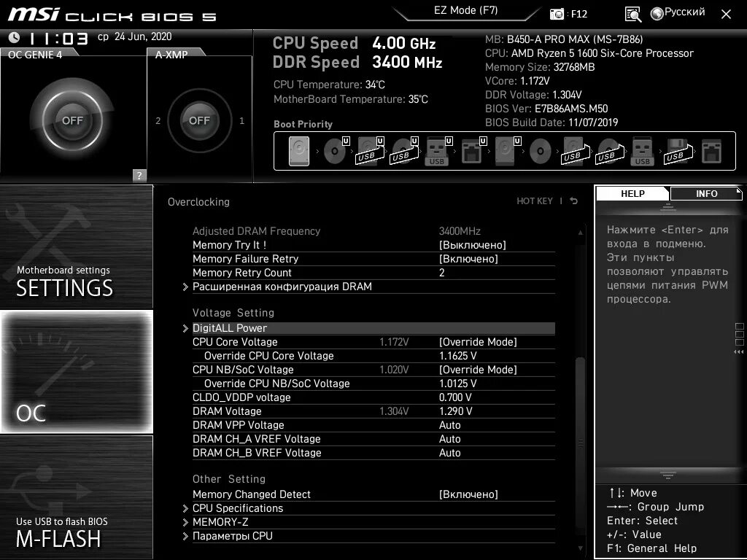This screenshot has height=560, width=747.
Task: Select the UEFI network boot device
Action: [x=473, y=151]
